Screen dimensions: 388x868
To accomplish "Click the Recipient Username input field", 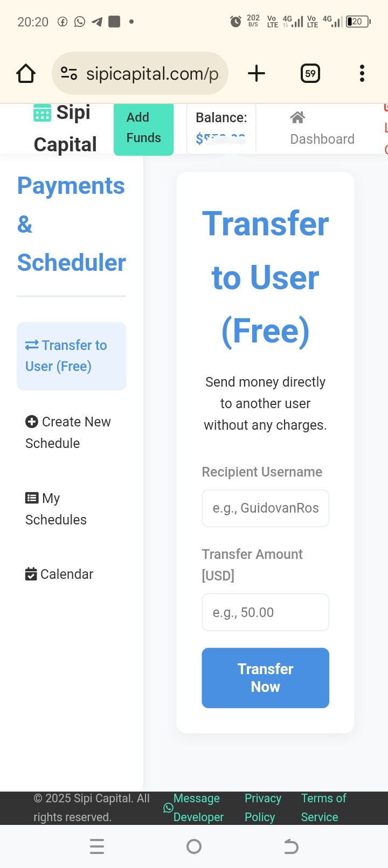I will point(266,508).
